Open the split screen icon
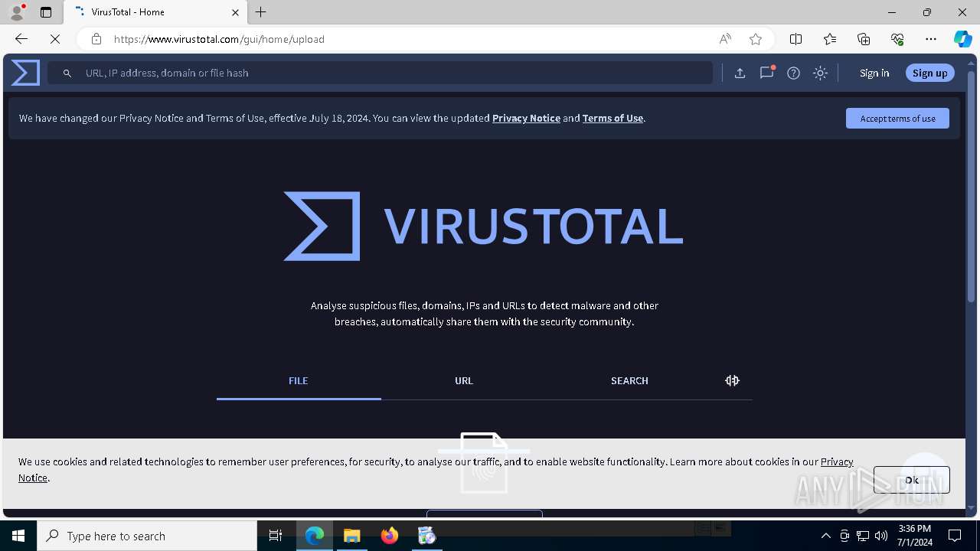 (795, 39)
